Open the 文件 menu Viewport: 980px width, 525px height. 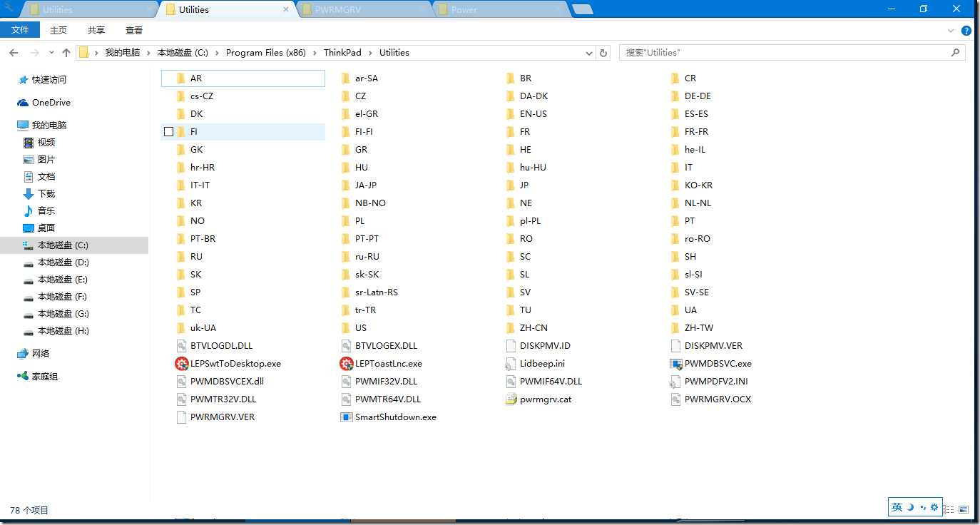coord(20,30)
